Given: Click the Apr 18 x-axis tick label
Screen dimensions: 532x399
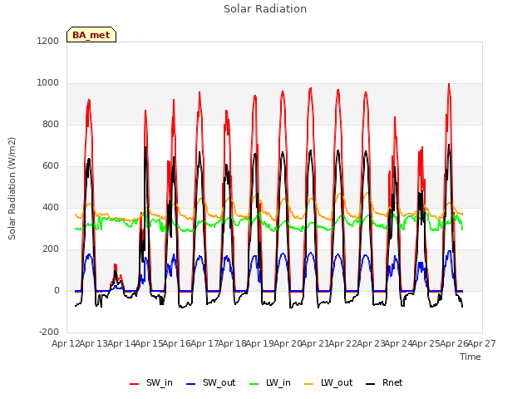Looking at the screenshot, I should [232, 343].
